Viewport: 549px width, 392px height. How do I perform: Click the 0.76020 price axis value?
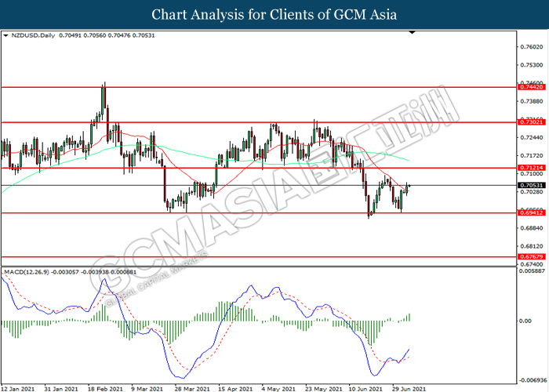pos(532,47)
